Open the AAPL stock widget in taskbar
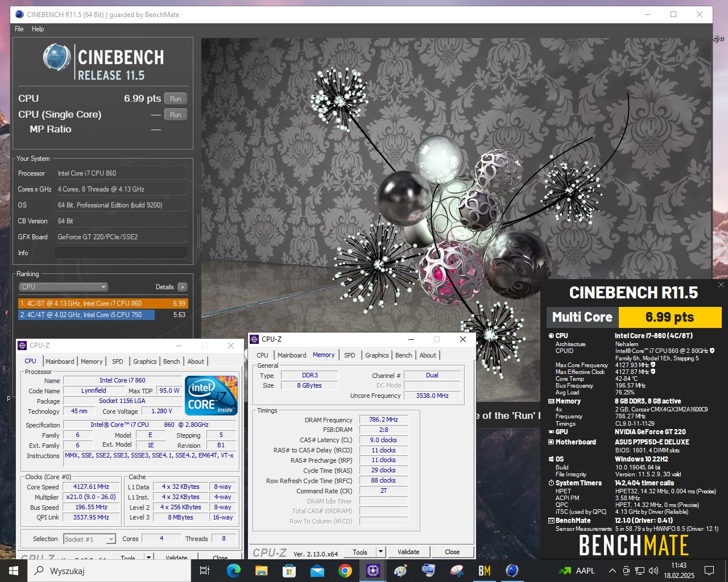 click(x=577, y=571)
